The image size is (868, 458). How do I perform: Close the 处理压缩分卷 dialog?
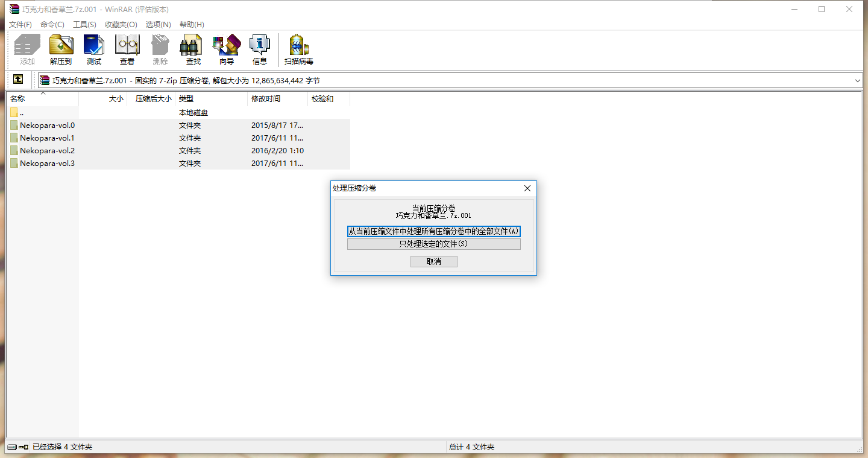coord(527,188)
